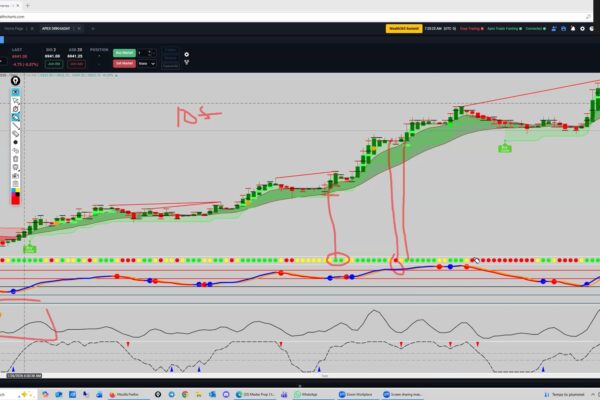Viewport: 600px width, 400px height.
Task: Select the black dot marker tool
Action: point(16,142)
